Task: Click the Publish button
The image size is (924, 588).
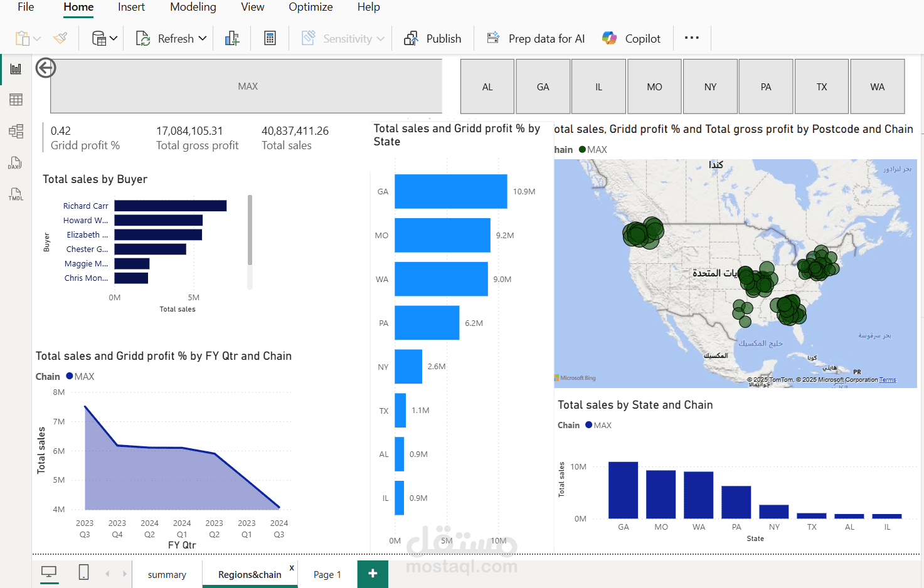Action: pyautogui.click(x=433, y=38)
